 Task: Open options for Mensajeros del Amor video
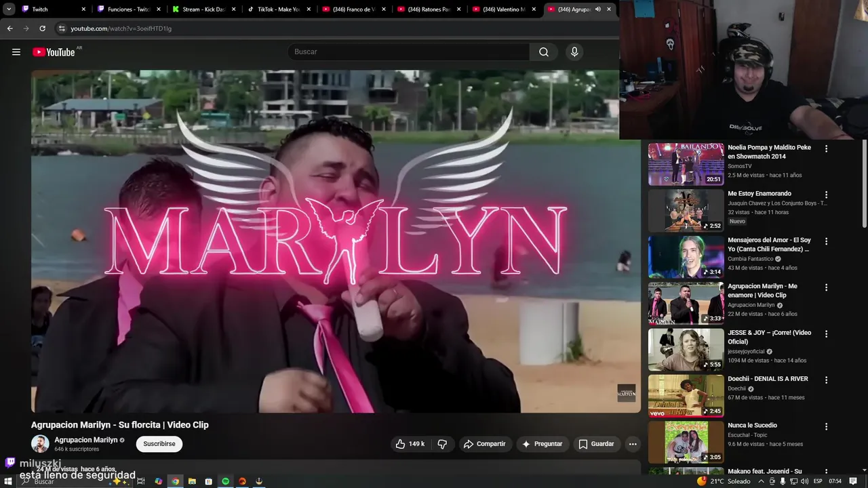(826, 241)
